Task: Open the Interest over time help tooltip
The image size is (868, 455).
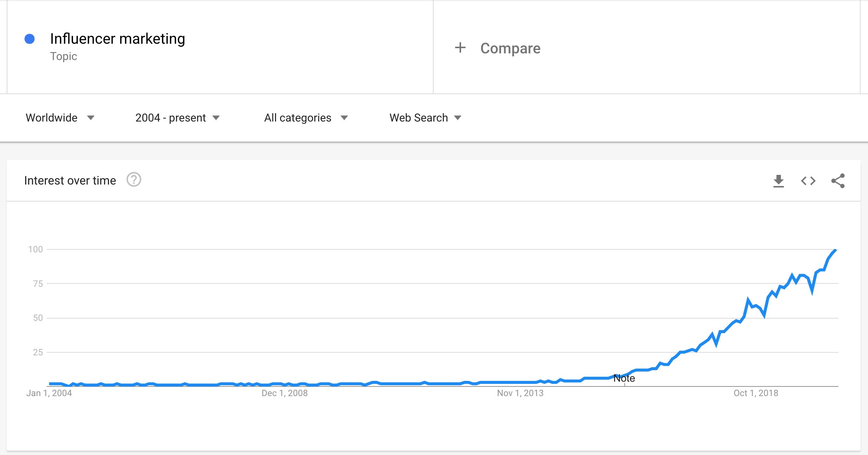Action: pos(134,180)
